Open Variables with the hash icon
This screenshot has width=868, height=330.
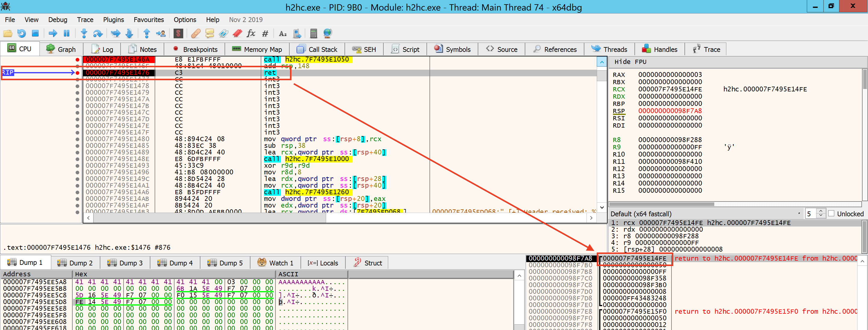pyautogui.click(x=265, y=33)
